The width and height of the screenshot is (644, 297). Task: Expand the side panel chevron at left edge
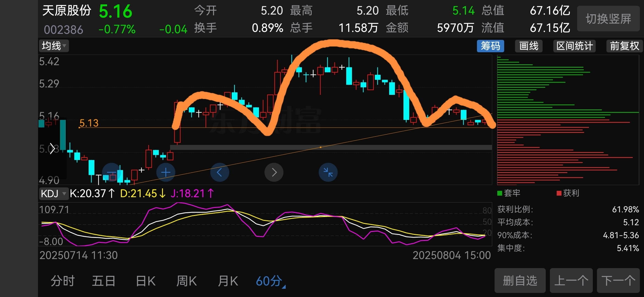pyautogui.click(x=52, y=149)
